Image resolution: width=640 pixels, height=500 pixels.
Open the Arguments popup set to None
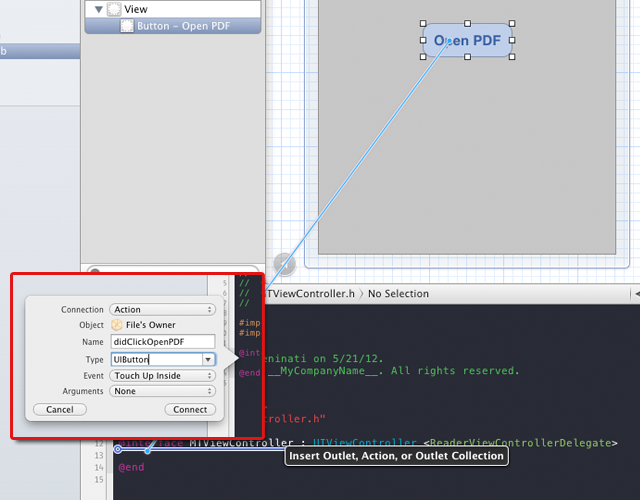[x=162, y=391]
